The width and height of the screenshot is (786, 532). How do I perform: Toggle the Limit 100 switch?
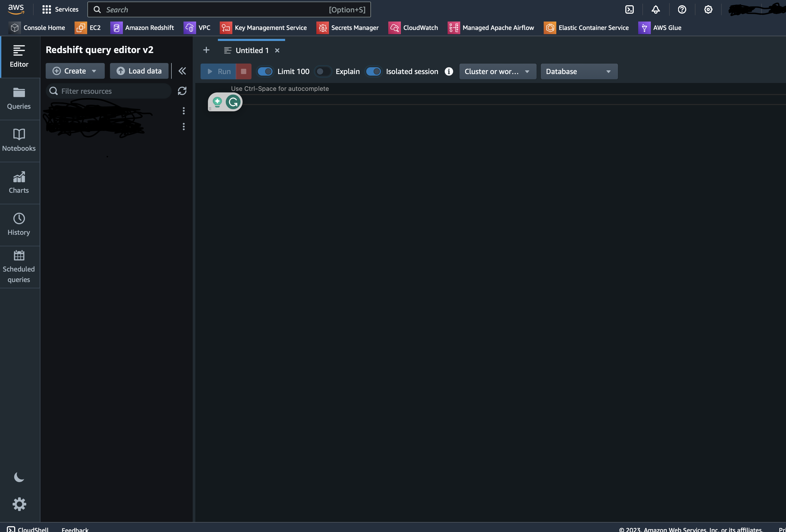point(265,71)
